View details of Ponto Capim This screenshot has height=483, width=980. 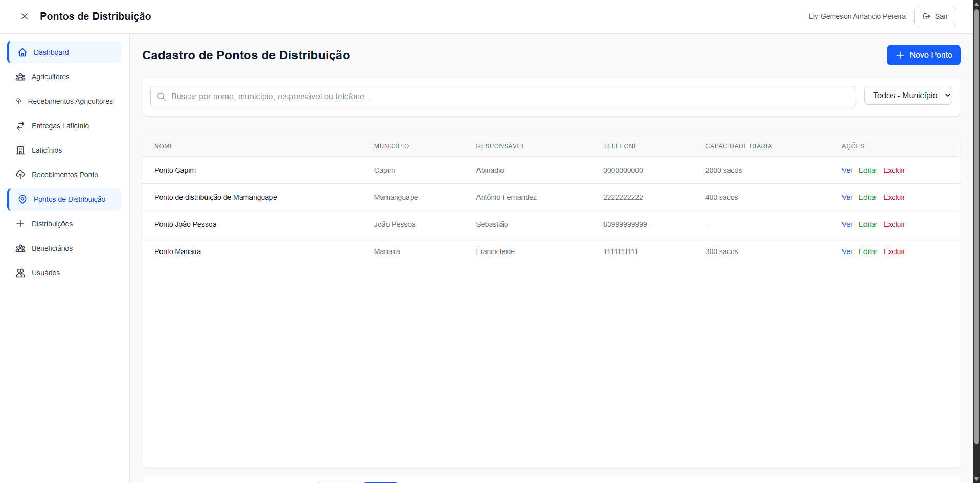847,170
